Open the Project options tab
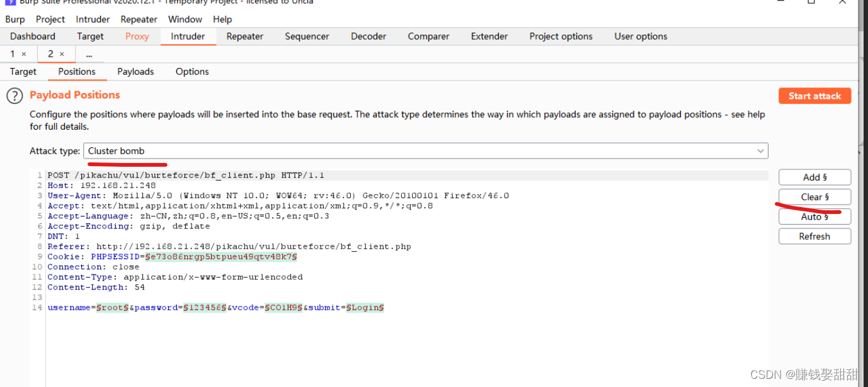The image size is (868, 387). 561,36
